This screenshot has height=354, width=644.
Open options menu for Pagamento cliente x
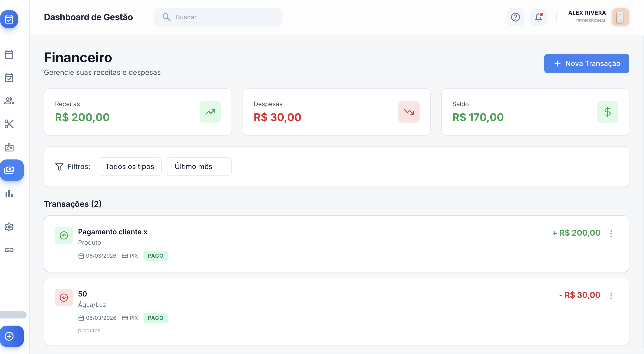[x=611, y=233]
